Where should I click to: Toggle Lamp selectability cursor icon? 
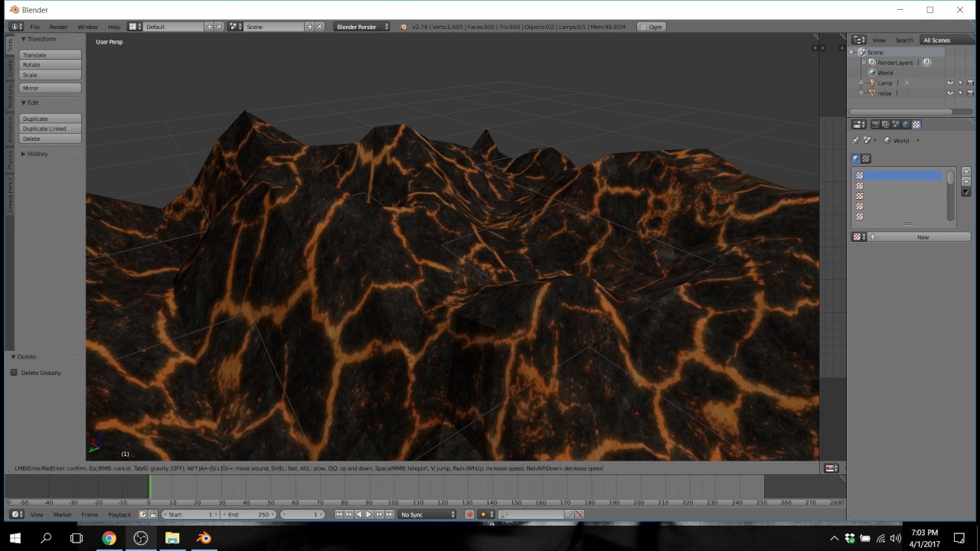961,83
